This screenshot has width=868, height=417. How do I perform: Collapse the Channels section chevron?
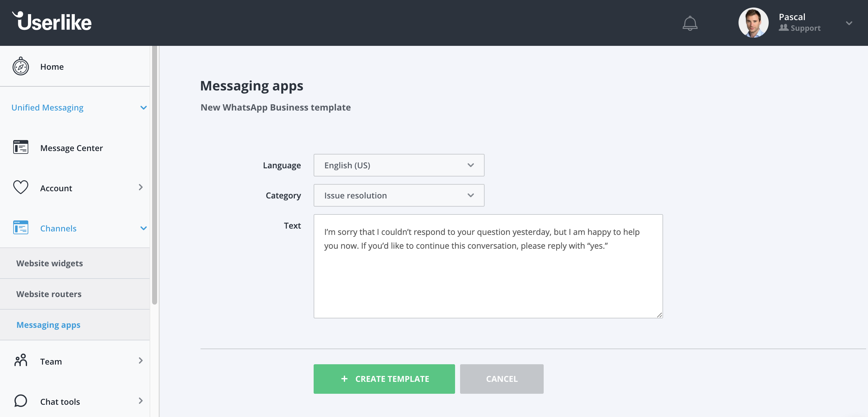coord(143,228)
